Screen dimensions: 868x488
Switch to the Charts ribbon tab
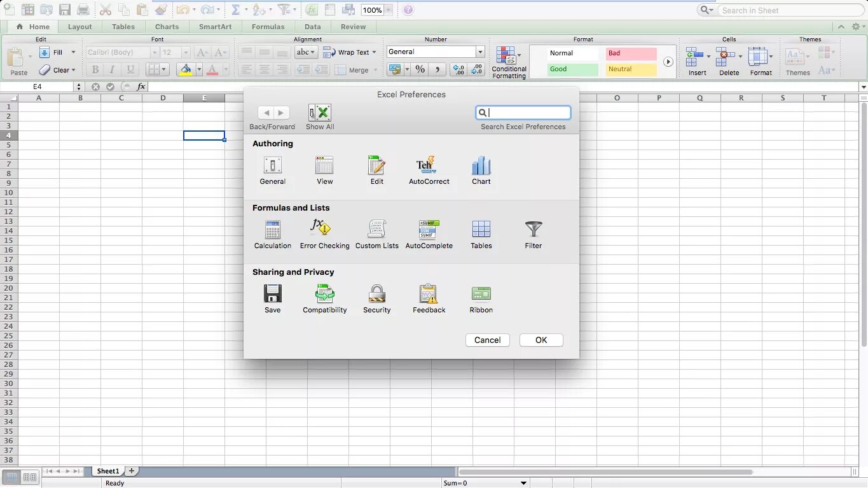(167, 27)
